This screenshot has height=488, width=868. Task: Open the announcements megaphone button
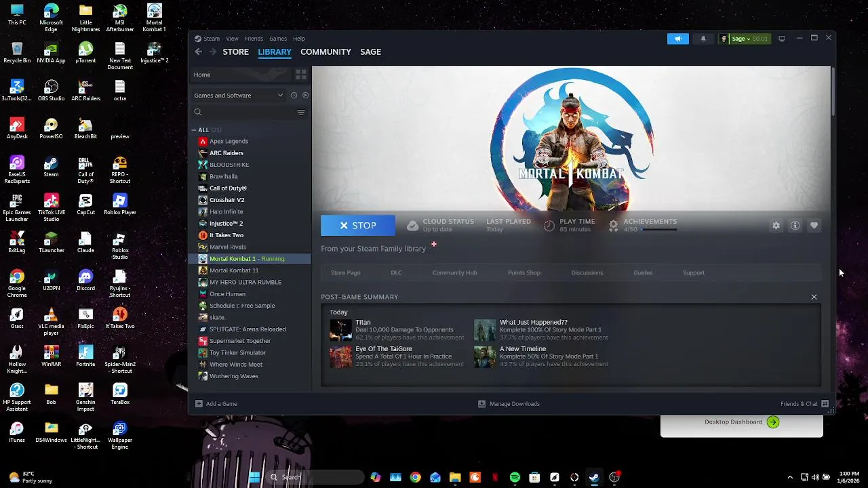(677, 39)
